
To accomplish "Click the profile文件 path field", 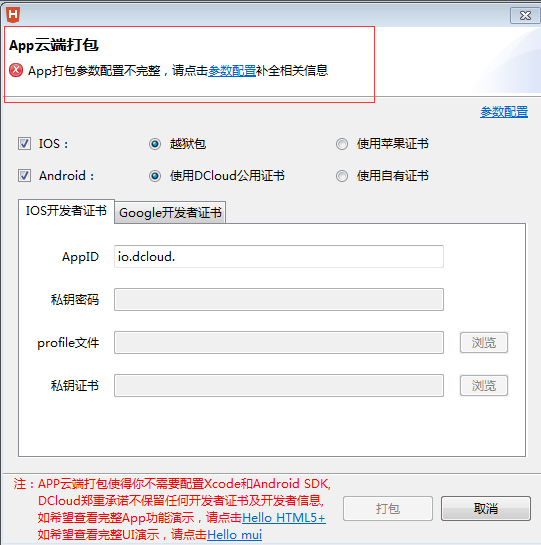I will (x=279, y=342).
